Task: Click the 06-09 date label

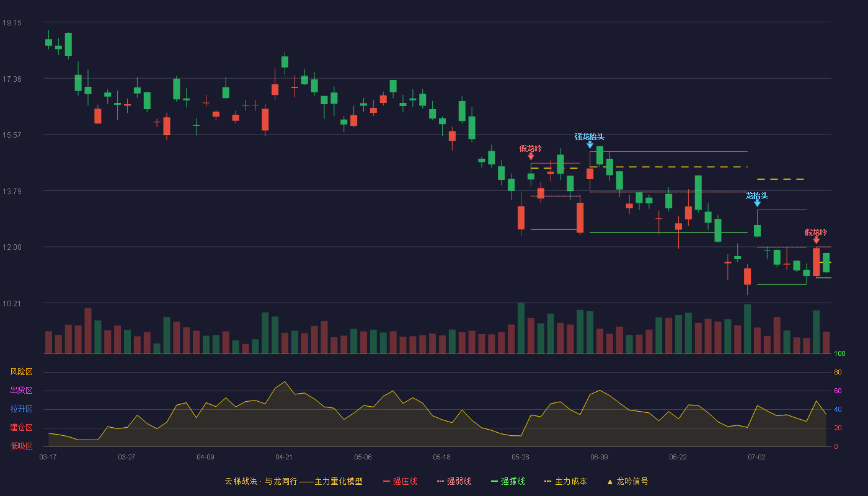Action: [599, 457]
